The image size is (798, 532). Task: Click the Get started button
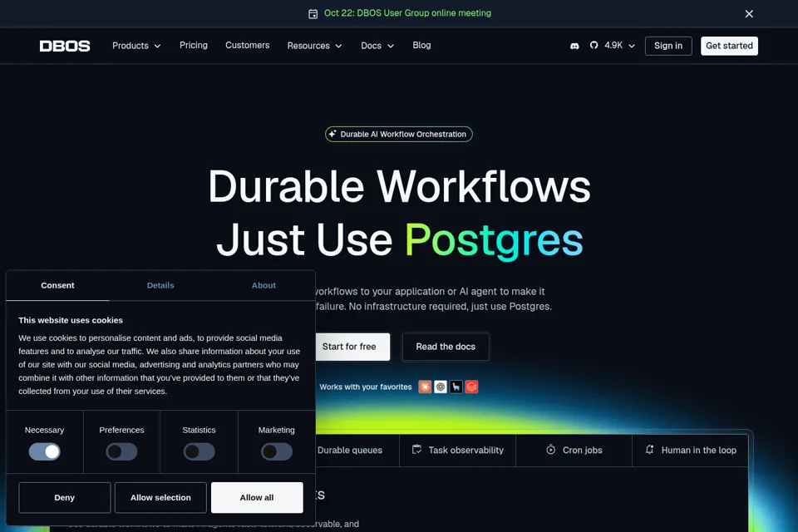(x=729, y=46)
